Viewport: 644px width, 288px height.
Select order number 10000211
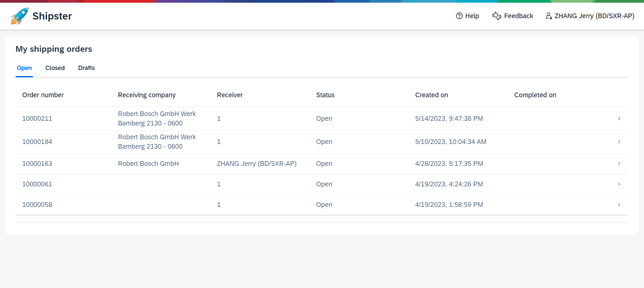point(37,118)
